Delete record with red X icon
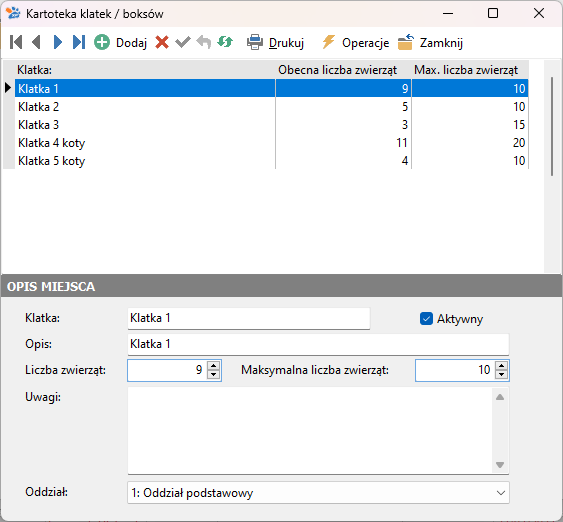563x522 pixels. 162,42
